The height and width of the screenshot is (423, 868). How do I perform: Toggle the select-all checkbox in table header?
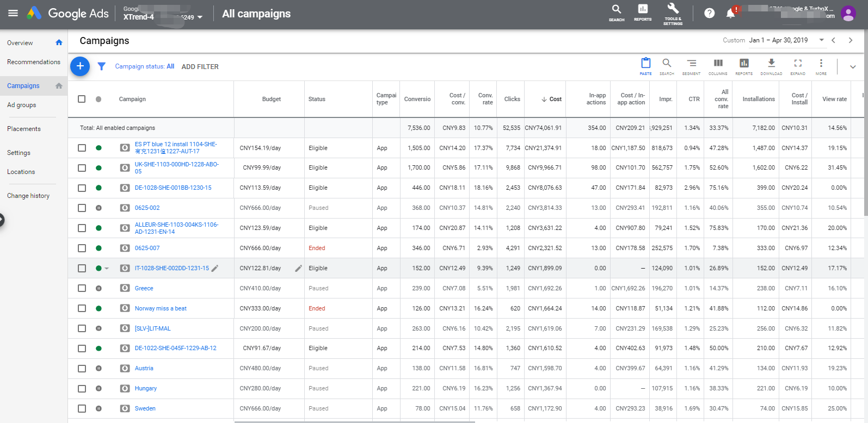(82, 99)
